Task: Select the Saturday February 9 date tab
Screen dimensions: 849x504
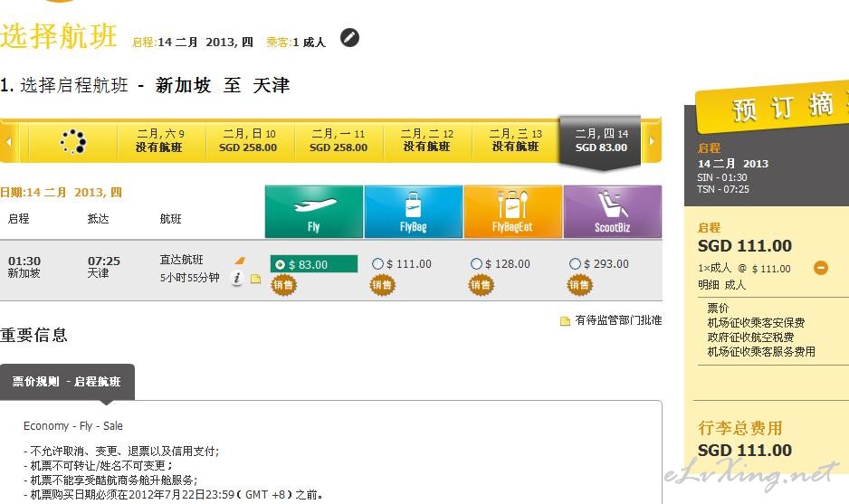Action: 159,141
